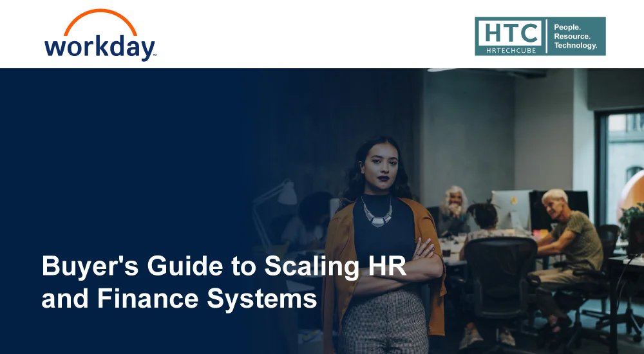
Task: Click the 'Buyer's Guide to Scaling HR' headline
Action: tap(224, 266)
